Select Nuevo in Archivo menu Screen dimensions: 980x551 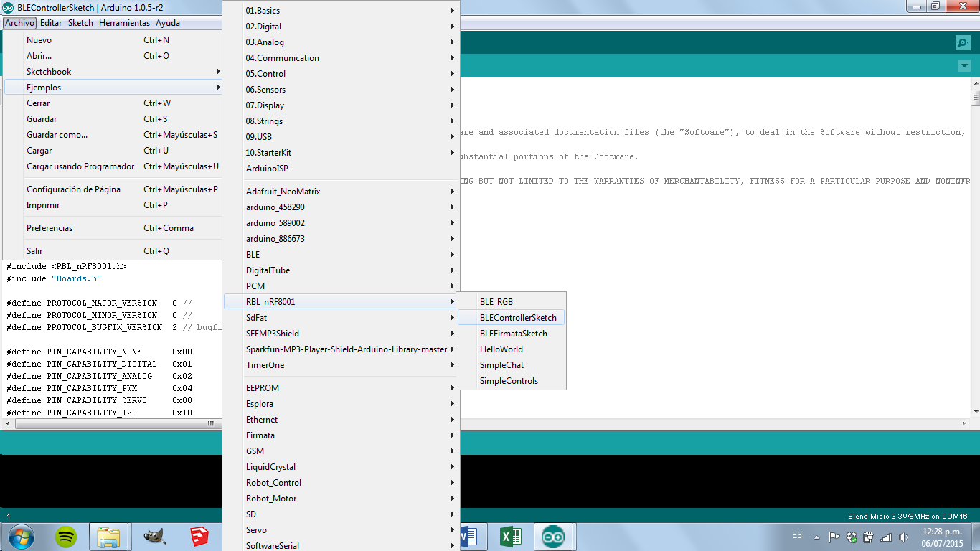pyautogui.click(x=113, y=40)
